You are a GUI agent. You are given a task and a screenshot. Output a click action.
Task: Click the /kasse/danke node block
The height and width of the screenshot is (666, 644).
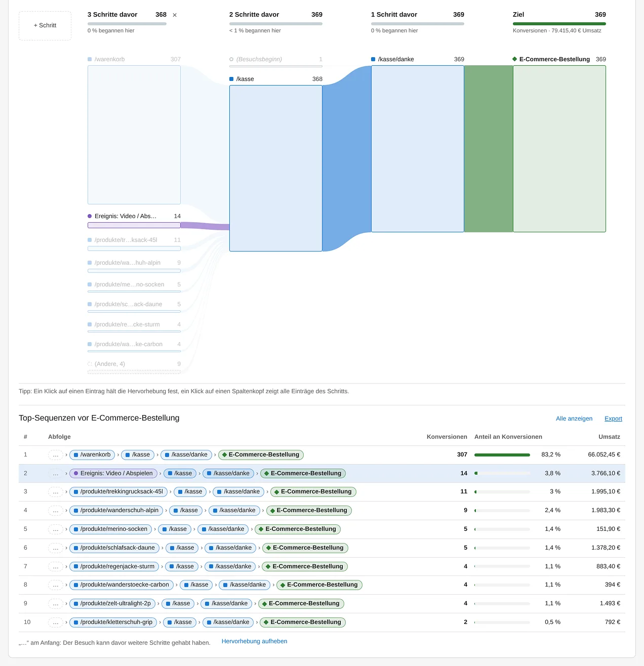pos(418,149)
